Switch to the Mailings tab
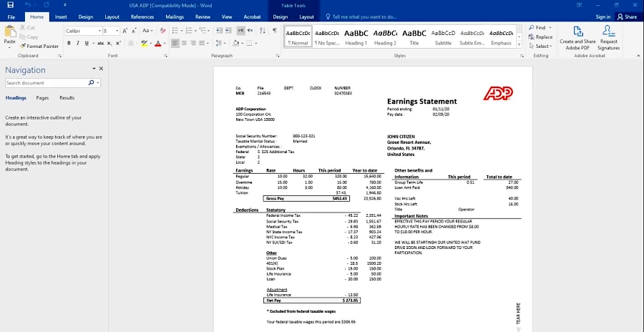 coord(175,17)
